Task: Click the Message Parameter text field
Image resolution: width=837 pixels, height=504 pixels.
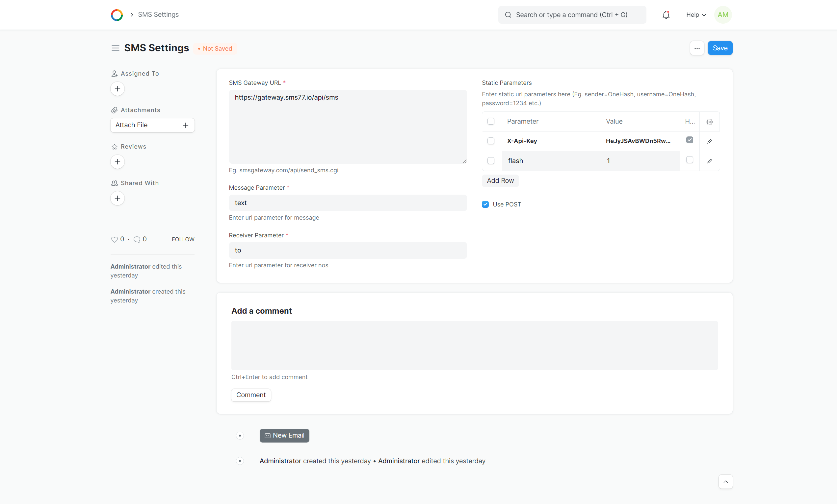Action: tap(348, 203)
